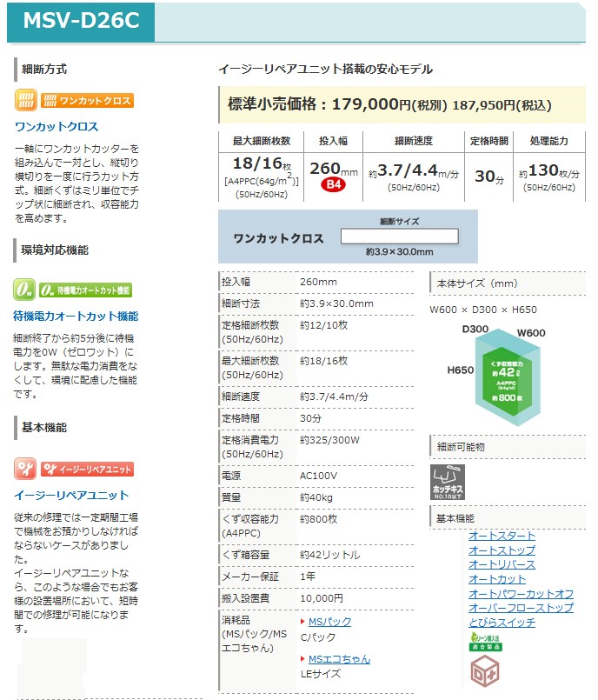Click the green purchasing-compliant product mark
This screenshot has height=700, width=598.
coord(485,642)
